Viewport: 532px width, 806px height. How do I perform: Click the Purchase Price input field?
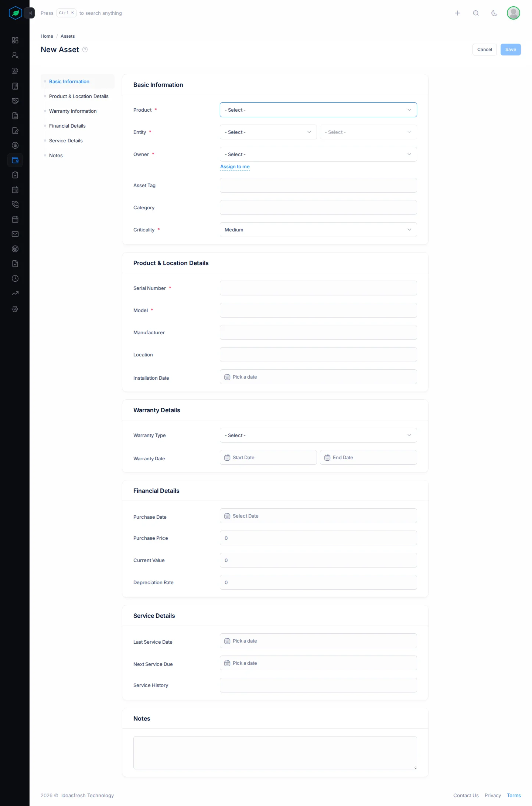pos(318,538)
